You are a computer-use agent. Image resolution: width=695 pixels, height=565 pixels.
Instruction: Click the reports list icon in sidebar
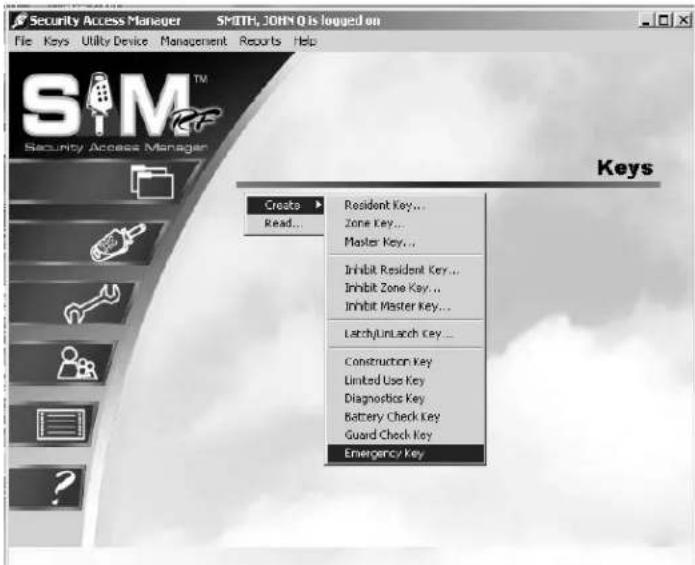click(x=61, y=425)
